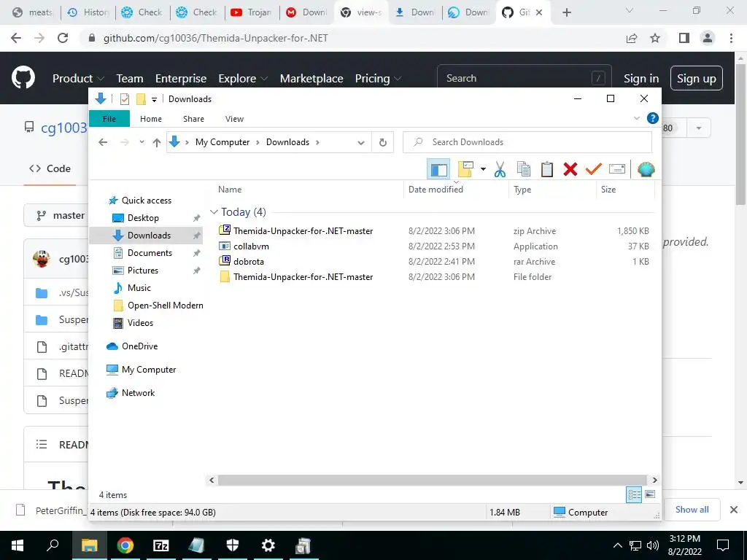This screenshot has height=560, width=747.
Task: Click the Explorer Help question mark icon
Action: (x=653, y=118)
